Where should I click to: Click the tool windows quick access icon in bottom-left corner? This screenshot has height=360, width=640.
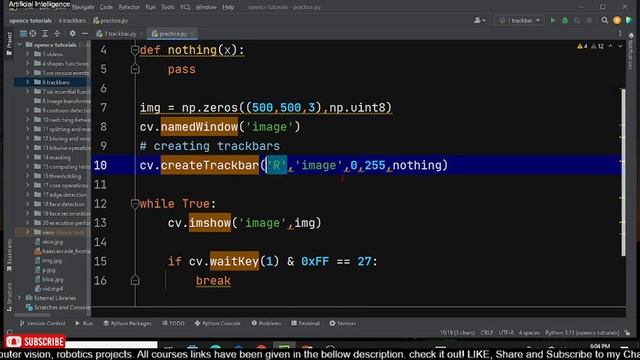coord(9,332)
